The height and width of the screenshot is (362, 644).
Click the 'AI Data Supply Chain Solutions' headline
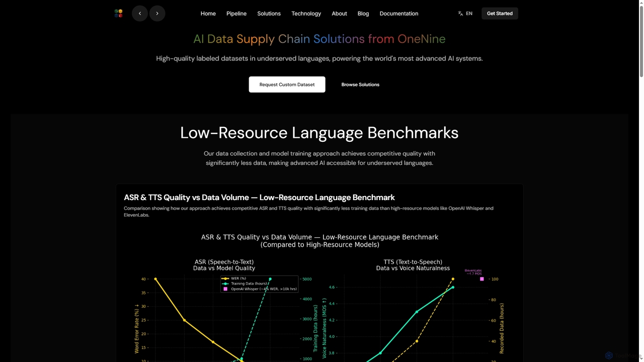(319, 39)
